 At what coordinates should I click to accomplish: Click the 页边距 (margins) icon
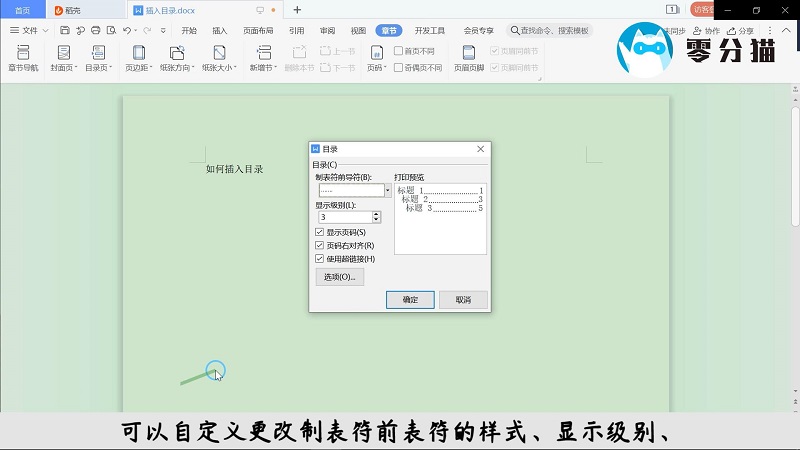tap(138, 52)
